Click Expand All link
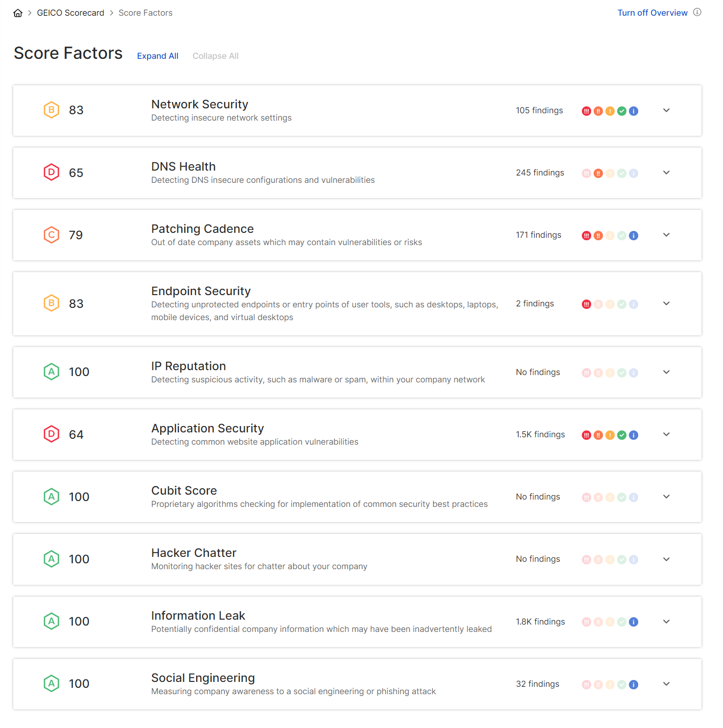The image size is (723, 728). (x=157, y=56)
